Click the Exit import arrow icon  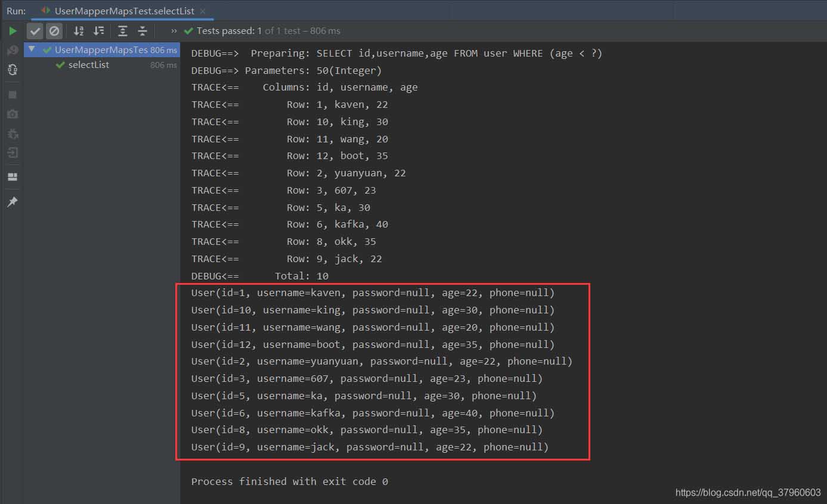click(x=13, y=153)
